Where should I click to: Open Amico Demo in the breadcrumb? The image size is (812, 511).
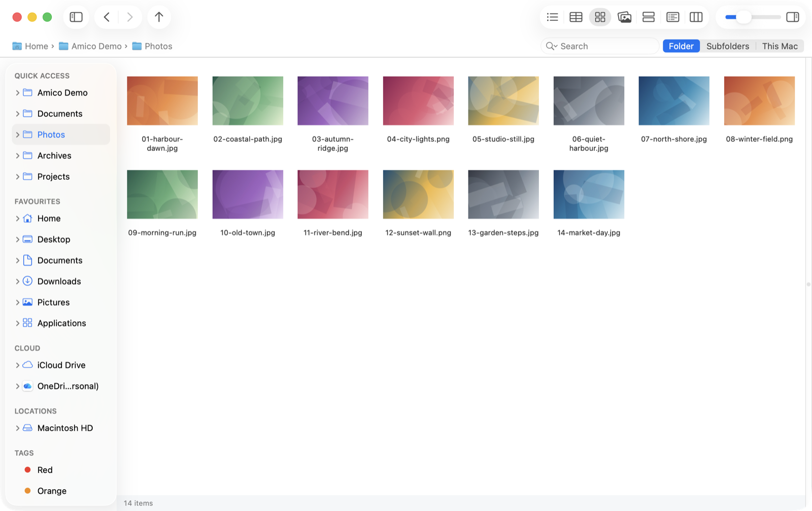tap(90, 46)
